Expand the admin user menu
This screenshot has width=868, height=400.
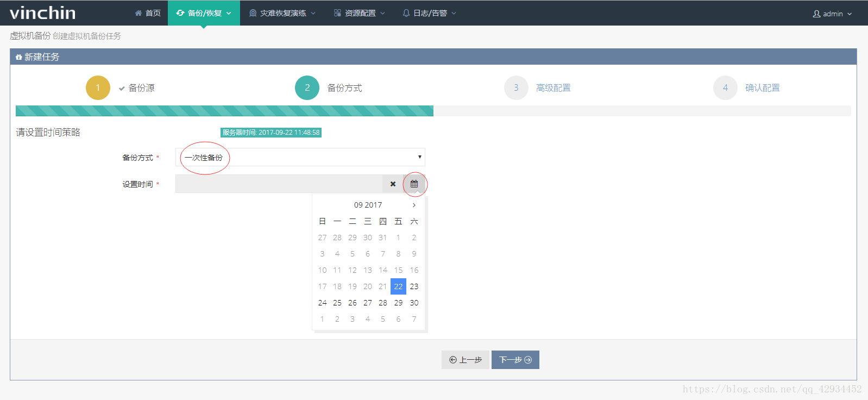pos(832,14)
